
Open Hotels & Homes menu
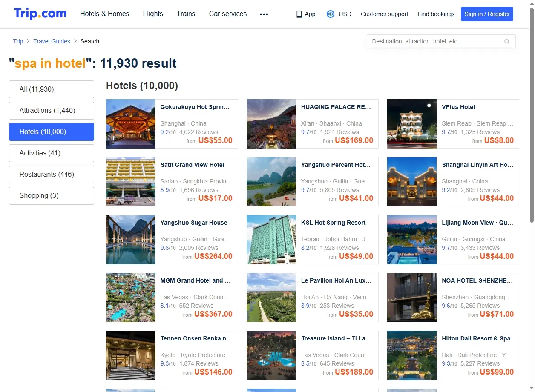click(105, 14)
